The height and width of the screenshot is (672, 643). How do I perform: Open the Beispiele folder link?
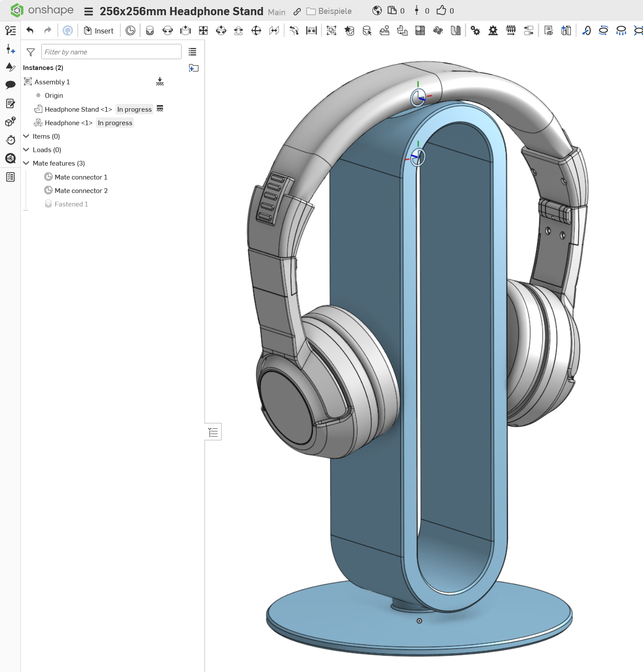[329, 11]
